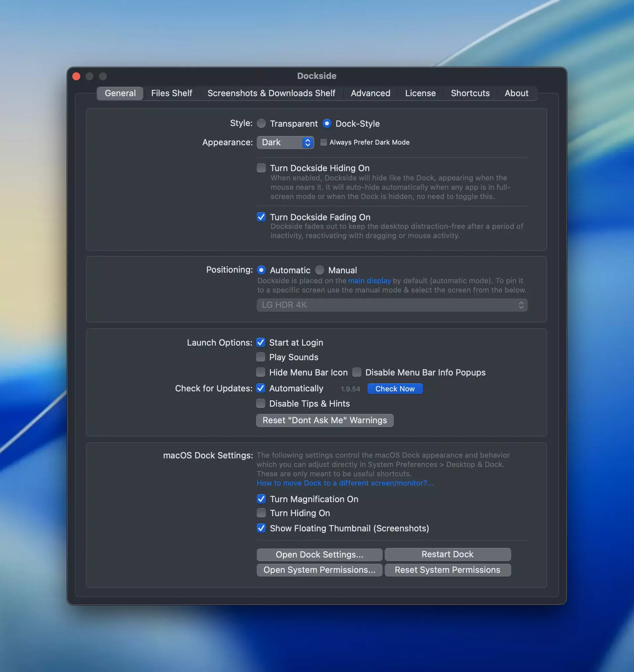The width and height of the screenshot is (634, 672).
Task: Open the Appearance dropdown set to Dark
Action: click(x=285, y=142)
